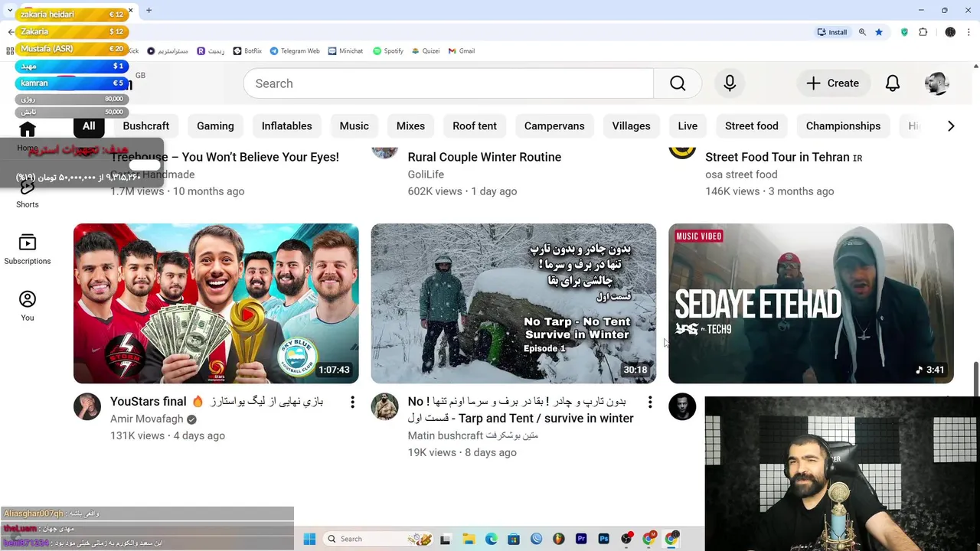Open OBS Studio from taskbar
Viewport: 980px width, 551px height.
(626, 539)
